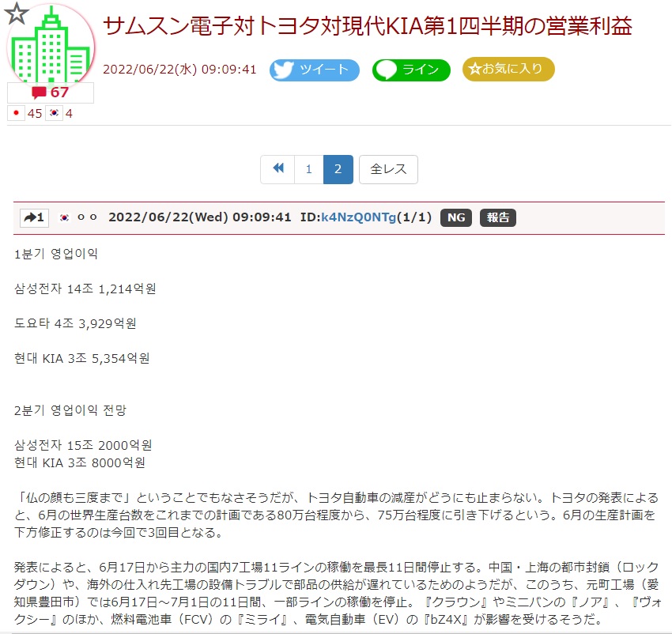
Task: Go to first page with double-arrow icon
Action: (277, 169)
